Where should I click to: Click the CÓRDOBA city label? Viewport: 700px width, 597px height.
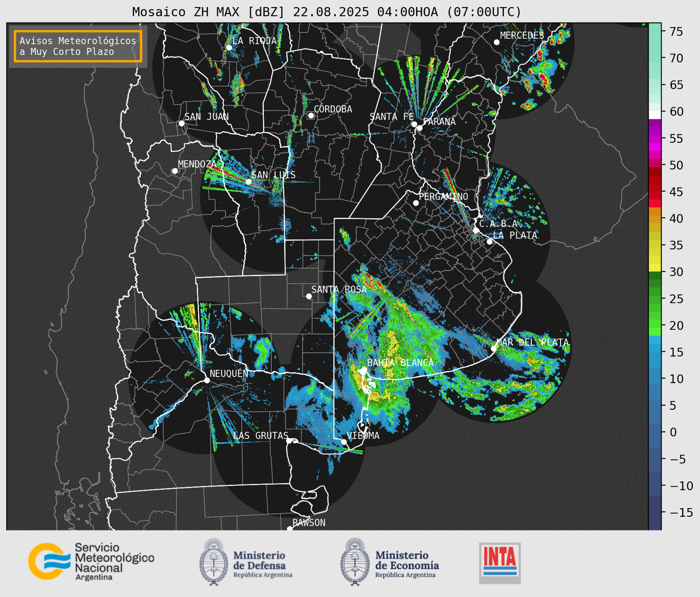[333, 109]
